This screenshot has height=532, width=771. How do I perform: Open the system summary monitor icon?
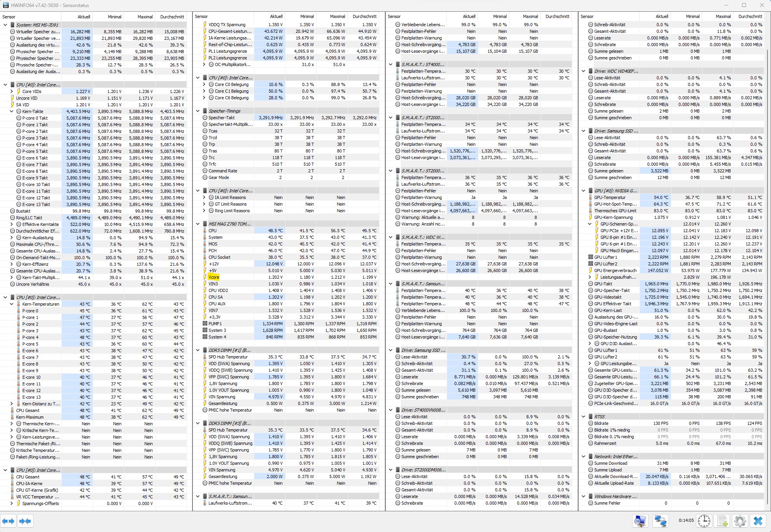[x=640, y=521]
